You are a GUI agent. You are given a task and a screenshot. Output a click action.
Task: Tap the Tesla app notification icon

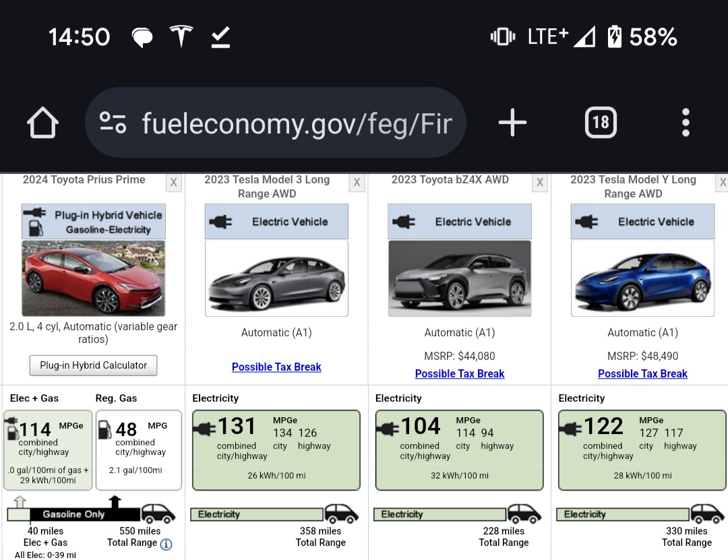pyautogui.click(x=181, y=36)
